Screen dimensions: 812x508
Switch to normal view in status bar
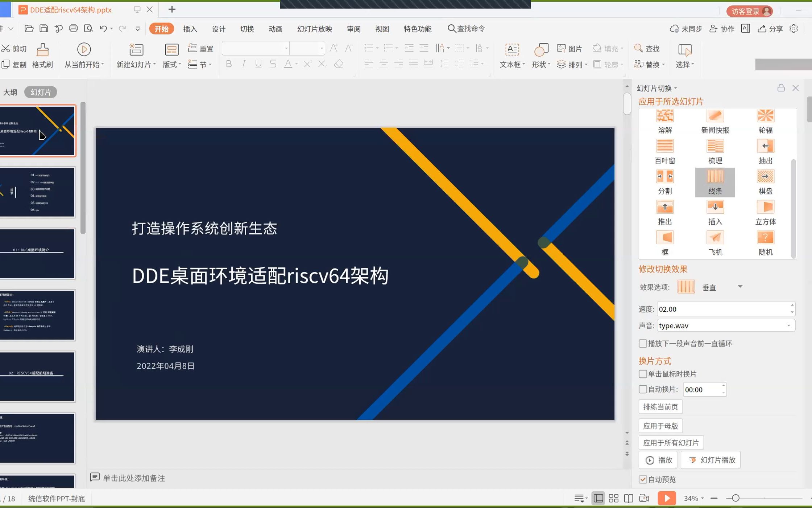tap(598, 498)
